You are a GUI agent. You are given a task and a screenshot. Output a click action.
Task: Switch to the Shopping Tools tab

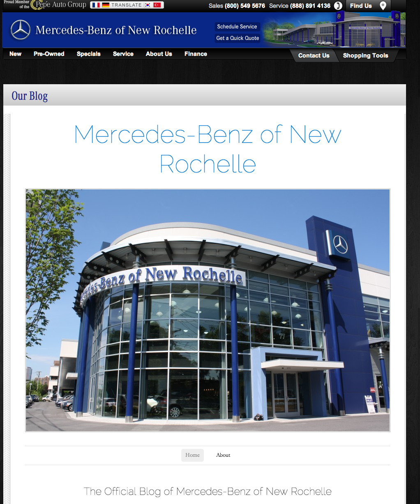tap(366, 55)
